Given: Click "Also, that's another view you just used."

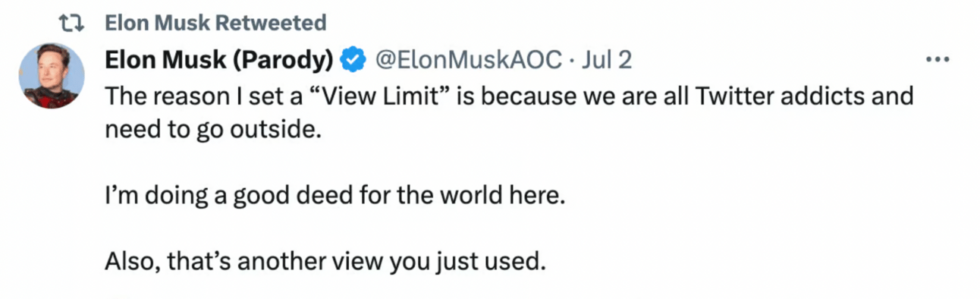Looking at the screenshot, I should click(x=325, y=262).
